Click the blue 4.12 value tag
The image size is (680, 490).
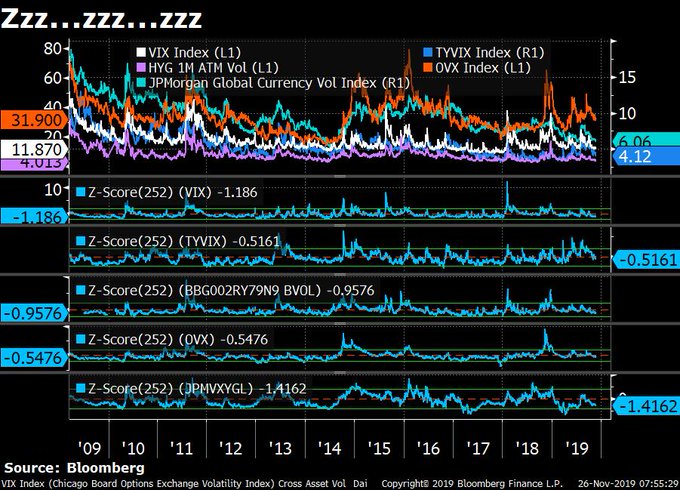point(646,156)
